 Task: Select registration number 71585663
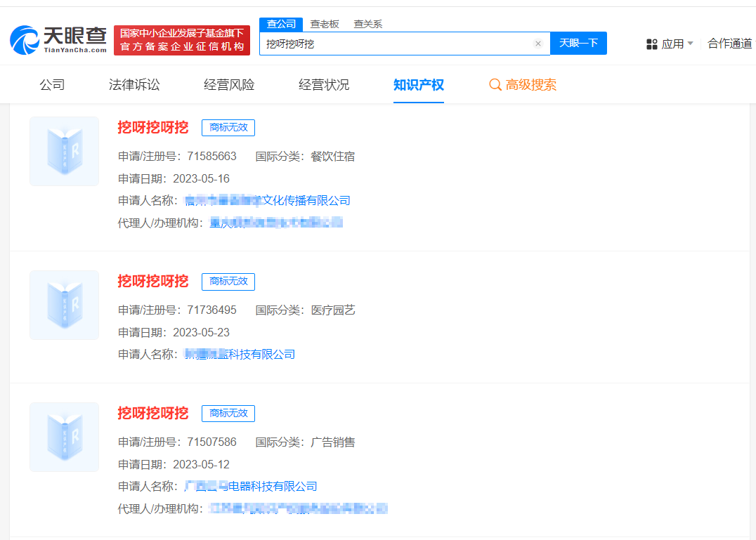(x=212, y=157)
